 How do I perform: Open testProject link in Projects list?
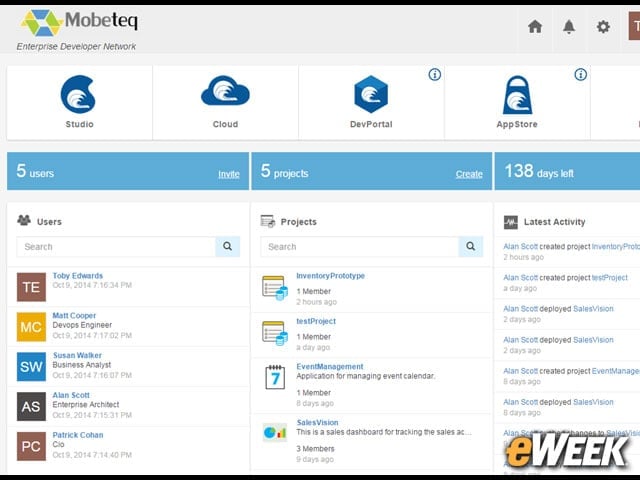316,321
